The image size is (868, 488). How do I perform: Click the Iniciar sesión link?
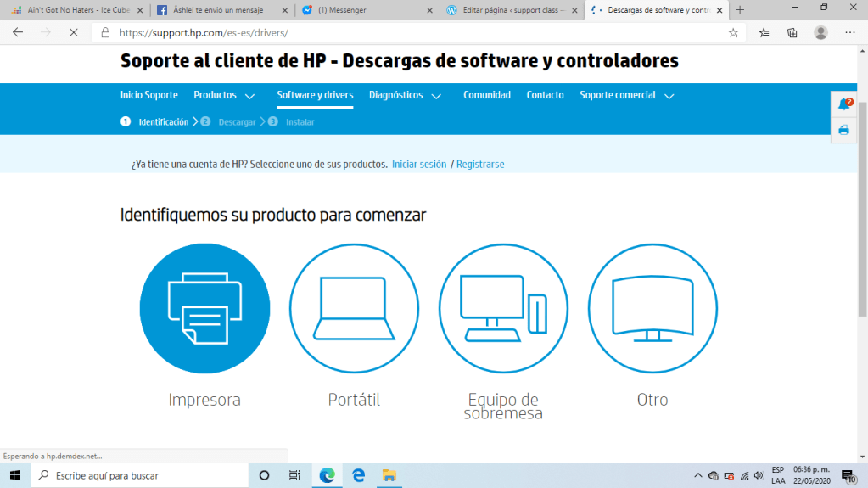click(419, 164)
